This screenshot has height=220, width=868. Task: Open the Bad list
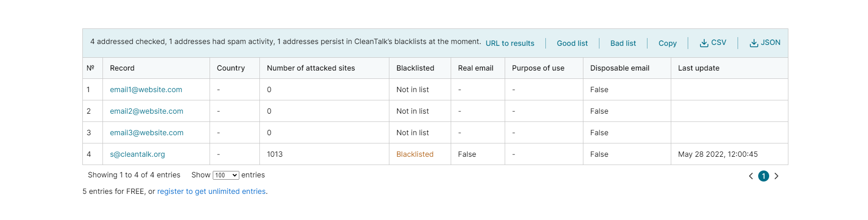(x=623, y=43)
